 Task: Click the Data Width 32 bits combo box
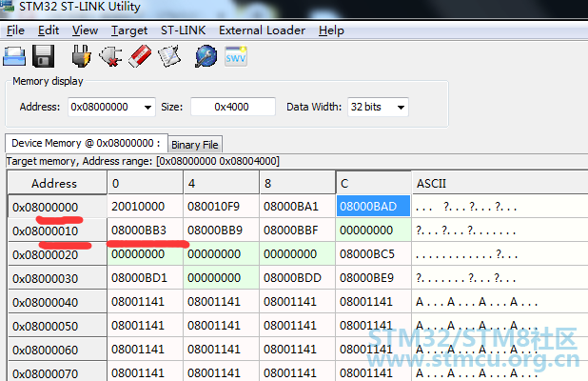point(378,107)
